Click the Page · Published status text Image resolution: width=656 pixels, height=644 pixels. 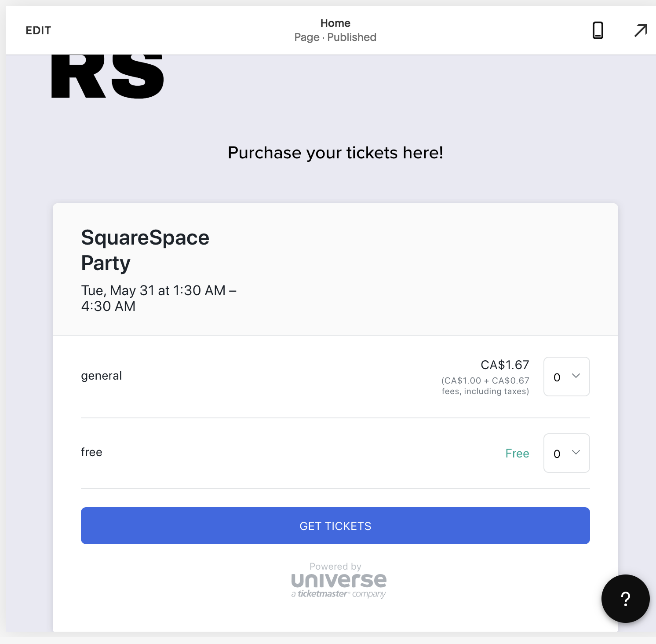pyautogui.click(x=335, y=37)
